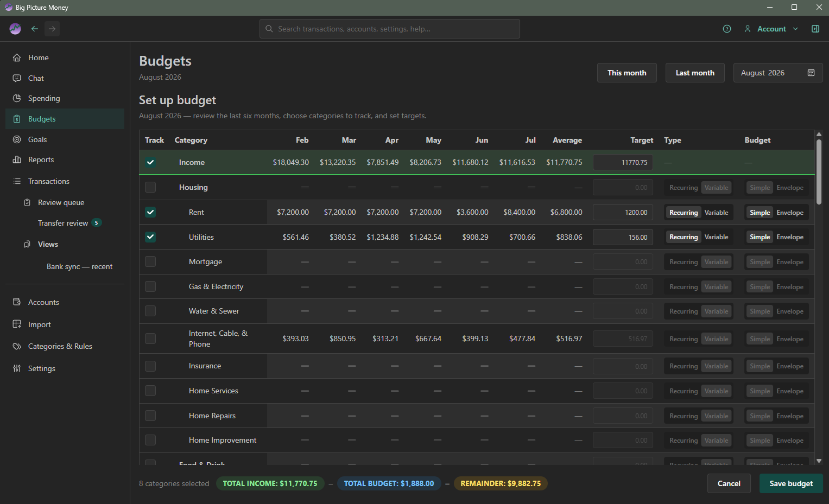
Task: Open Transactions in the sidebar
Action: pos(65,181)
